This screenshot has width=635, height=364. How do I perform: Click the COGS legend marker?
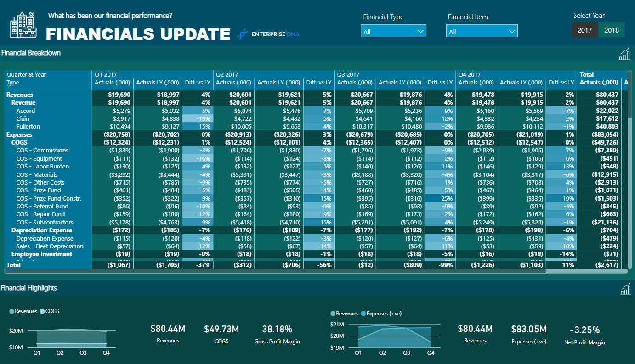tap(42, 311)
